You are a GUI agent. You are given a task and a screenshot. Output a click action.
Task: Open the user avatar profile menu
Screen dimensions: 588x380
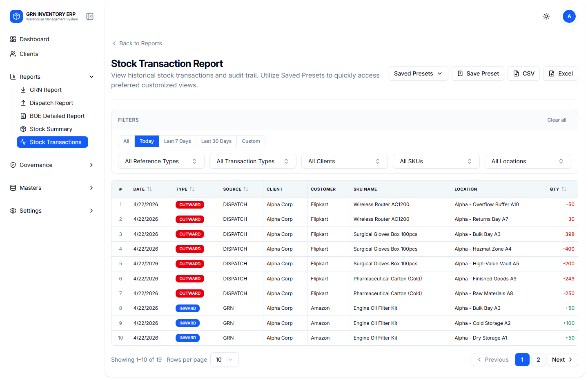(569, 16)
